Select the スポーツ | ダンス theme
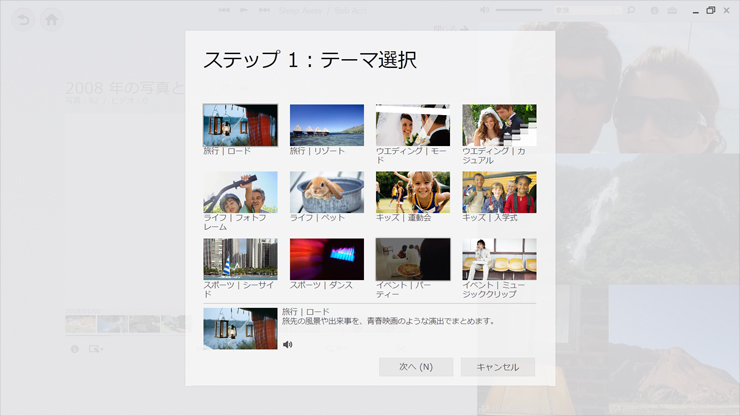Image resolution: width=740 pixels, height=416 pixels. pos(327,259)
